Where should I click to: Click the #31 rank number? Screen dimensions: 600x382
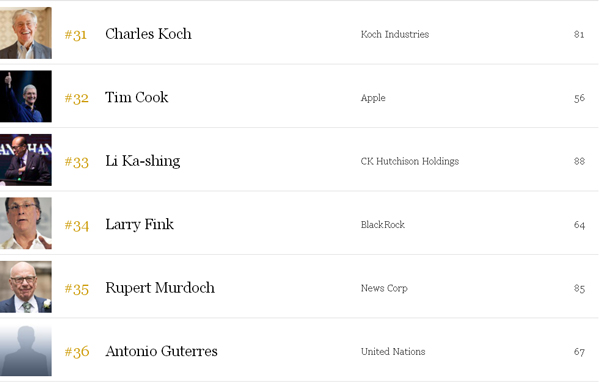(76, 35)
